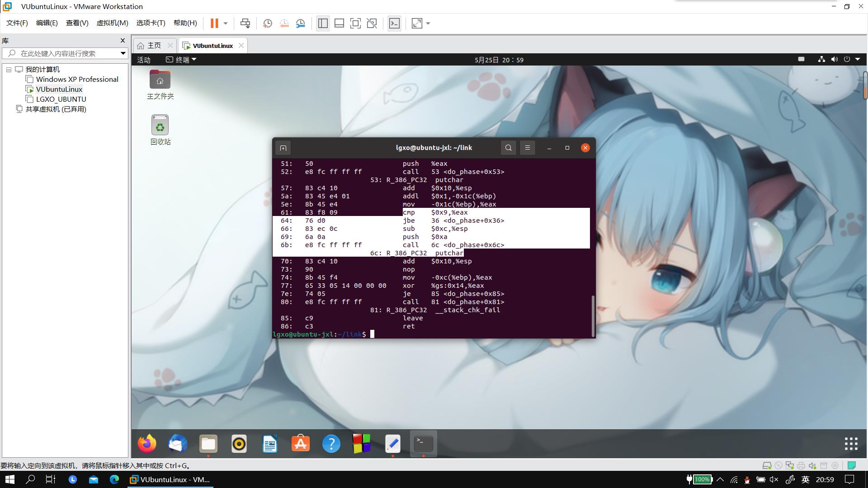Open the Ubuntu system status menu arrow
Image resolution: width=868 pixels, height=488 pixels.
point(858,59)
